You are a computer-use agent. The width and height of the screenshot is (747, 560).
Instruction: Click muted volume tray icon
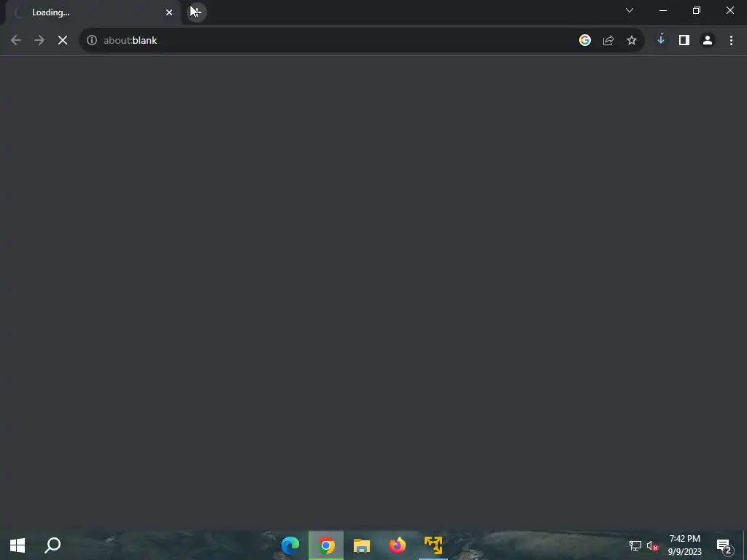tap(652, 545)
